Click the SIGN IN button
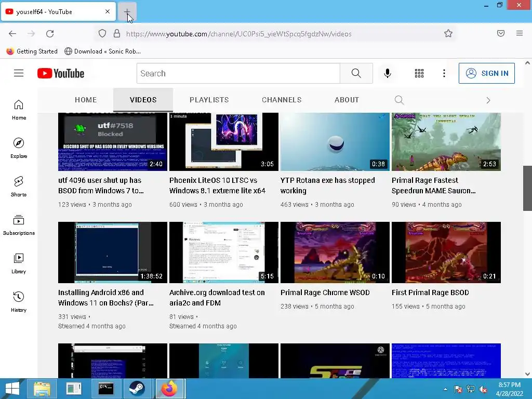This screenshot has height=399, width=532. tap(486, 73)
